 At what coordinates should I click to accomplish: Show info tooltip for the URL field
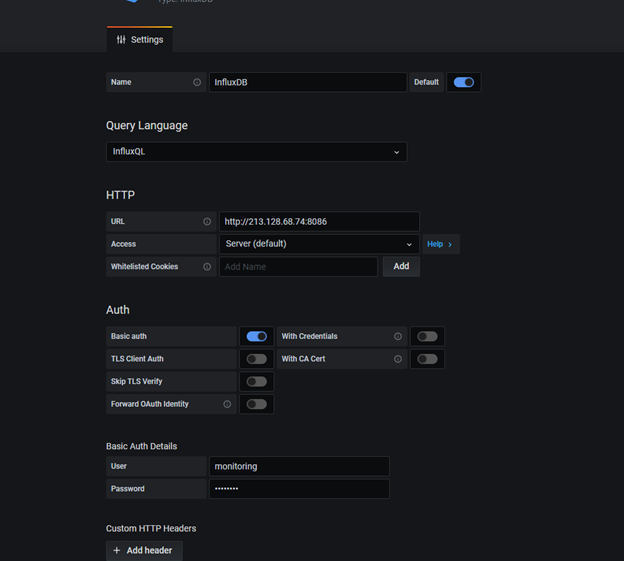(207, 222)
